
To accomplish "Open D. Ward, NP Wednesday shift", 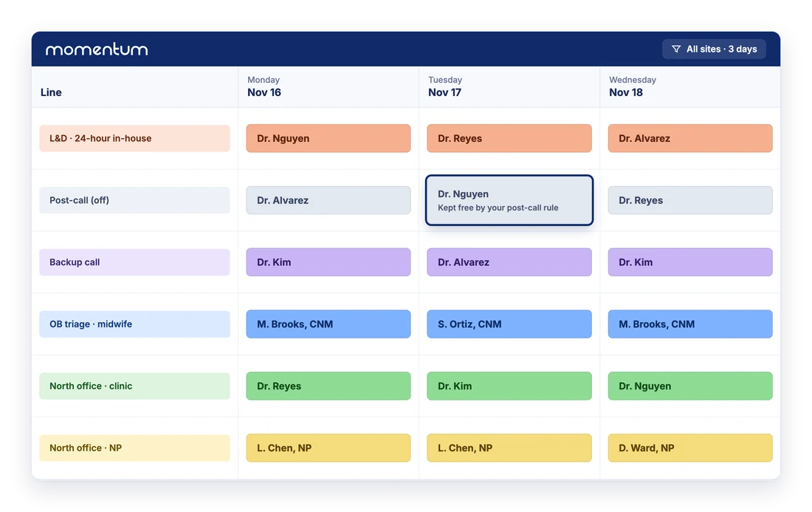I will point(689,448).
